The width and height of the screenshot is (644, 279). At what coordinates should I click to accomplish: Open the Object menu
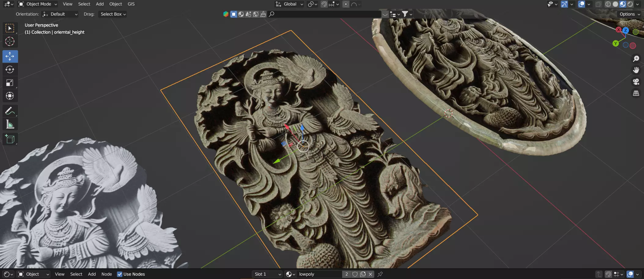116,4
